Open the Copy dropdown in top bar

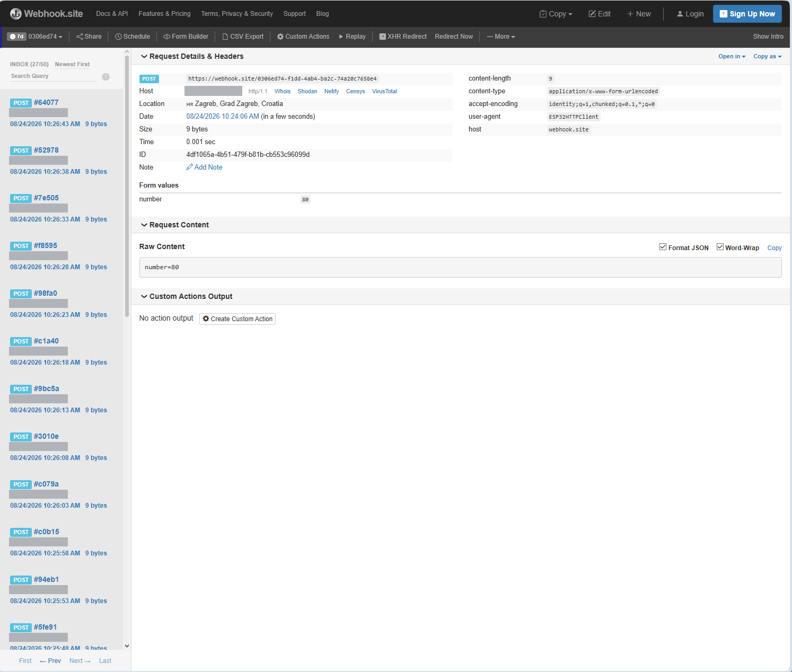tap(556, 14)
